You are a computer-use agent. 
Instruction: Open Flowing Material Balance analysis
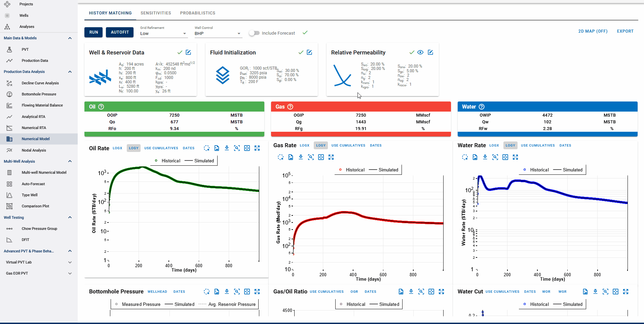click(x=42, y=105)
